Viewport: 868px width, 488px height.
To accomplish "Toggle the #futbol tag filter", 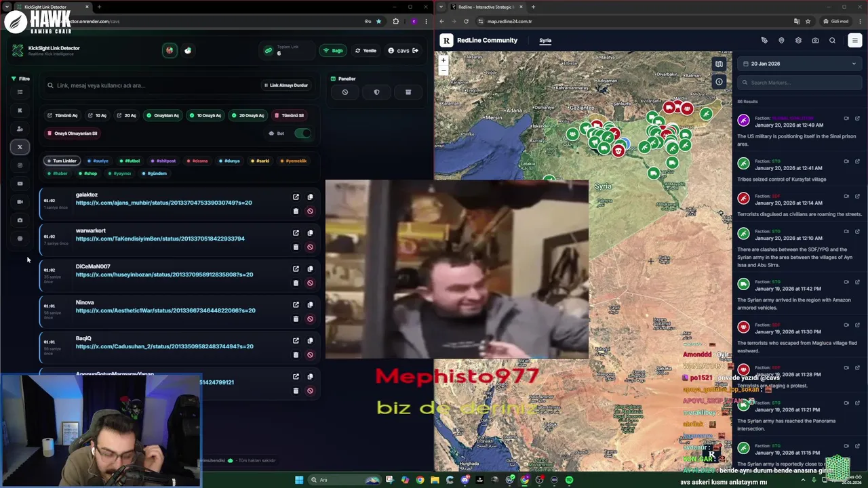I will coord(130,161).
